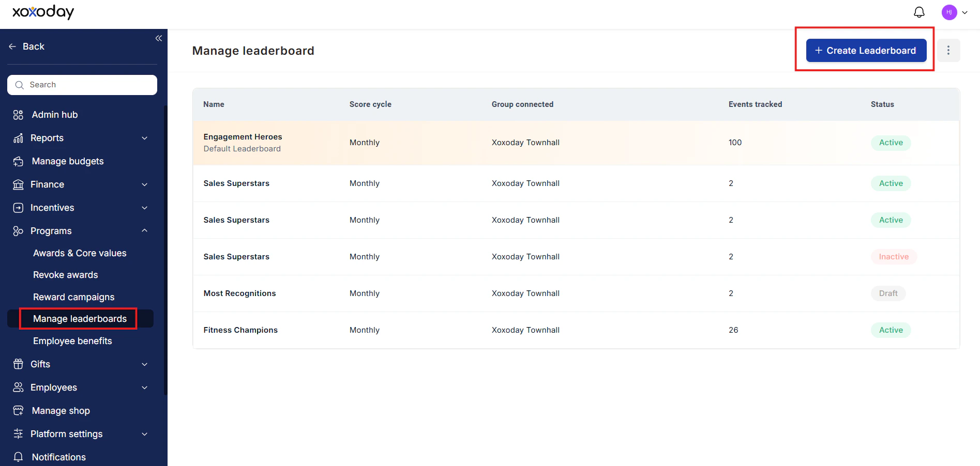Click the Admin hub icon
Viewport: 980px width, 466px height.
18,115
